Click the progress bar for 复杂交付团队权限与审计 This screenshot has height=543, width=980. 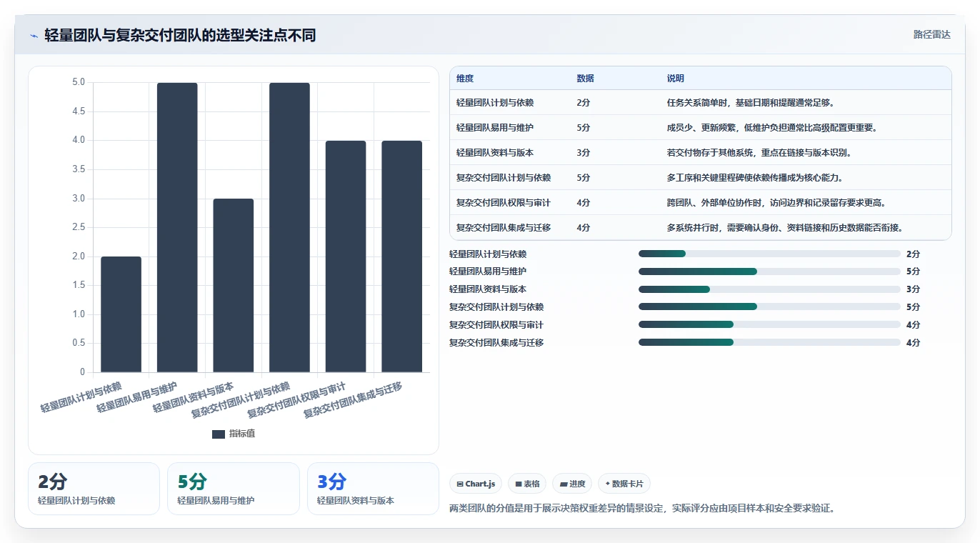point(769,324)
